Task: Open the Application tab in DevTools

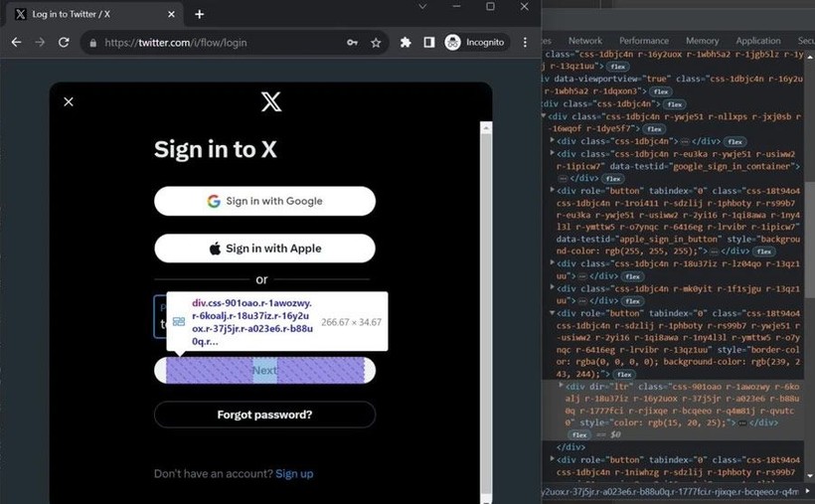Action: click(x=757, y=41)
